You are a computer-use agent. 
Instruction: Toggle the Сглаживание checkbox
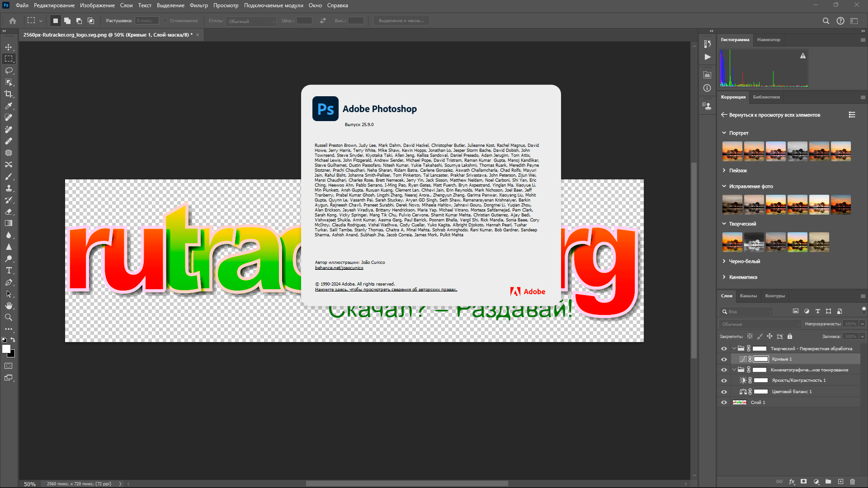165,21
